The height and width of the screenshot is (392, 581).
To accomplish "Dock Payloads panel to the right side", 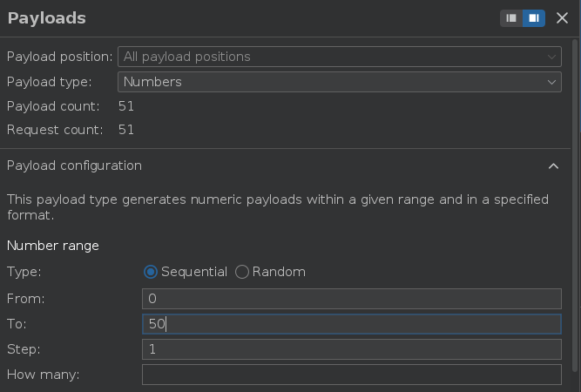I will click(533, 18).
